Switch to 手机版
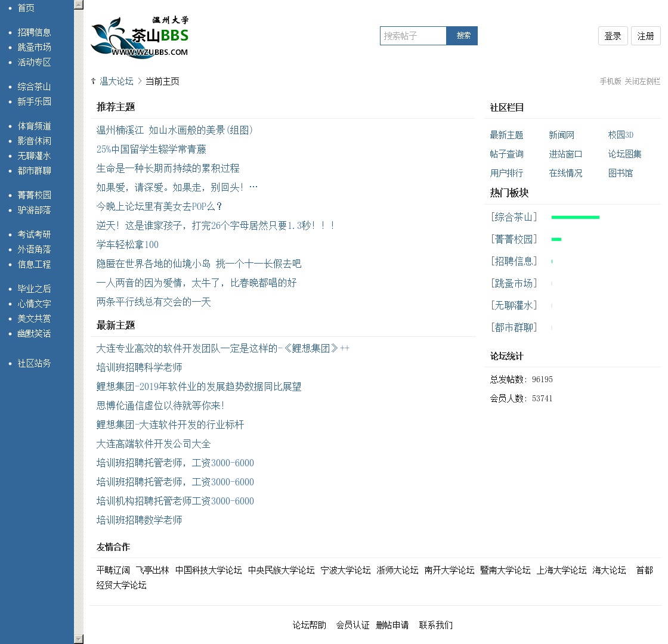The width and height of the screenshot is (668, 644). (x=610, y=81)
